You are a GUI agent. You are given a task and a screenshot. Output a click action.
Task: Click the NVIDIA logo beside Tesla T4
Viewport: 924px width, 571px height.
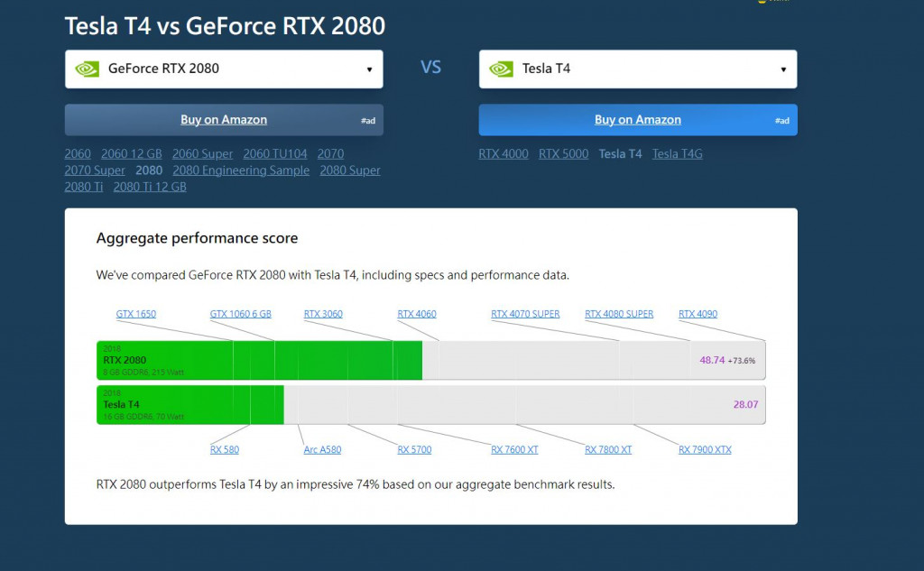(x=502, y=69)
